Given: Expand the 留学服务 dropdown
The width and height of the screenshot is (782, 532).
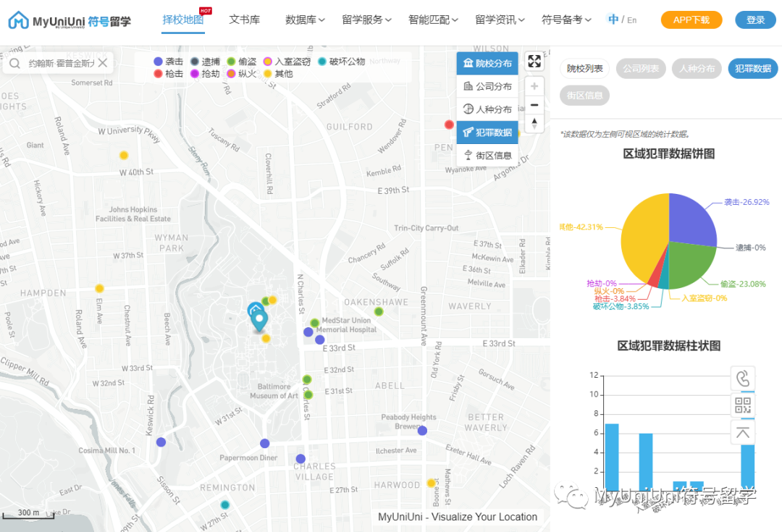Looking at the screenshot, I should pos(366,20).
